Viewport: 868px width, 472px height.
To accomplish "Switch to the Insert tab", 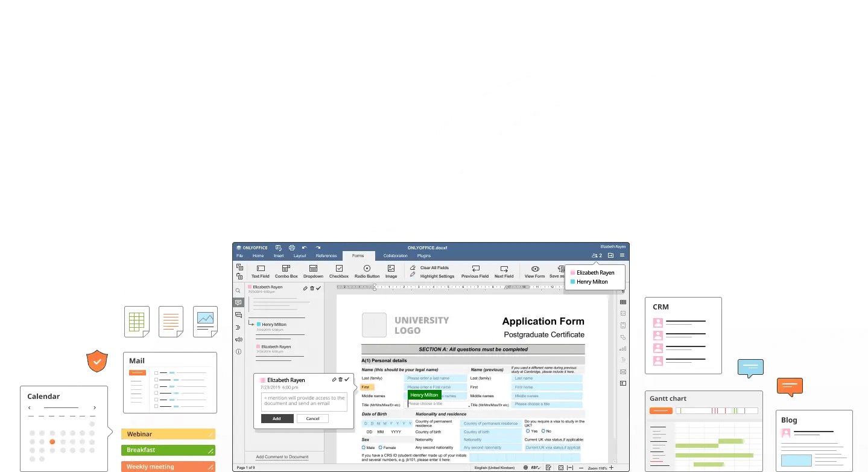I will [x=279, y=256].
